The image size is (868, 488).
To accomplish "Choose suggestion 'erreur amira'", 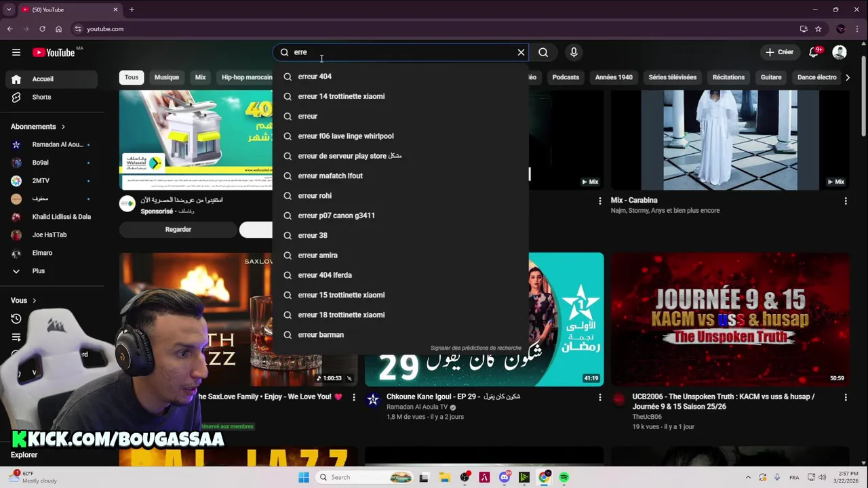I will (x=400, y=256).
